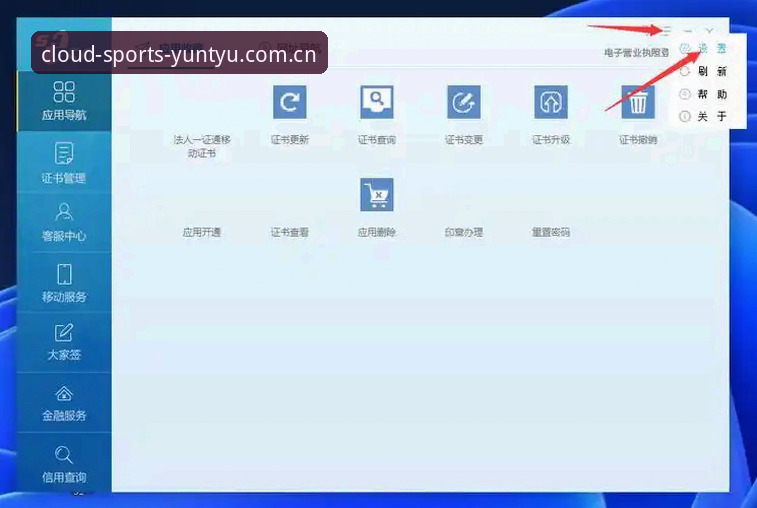Open 法人一证通移动证书 tile

click(x=202, y=146)
